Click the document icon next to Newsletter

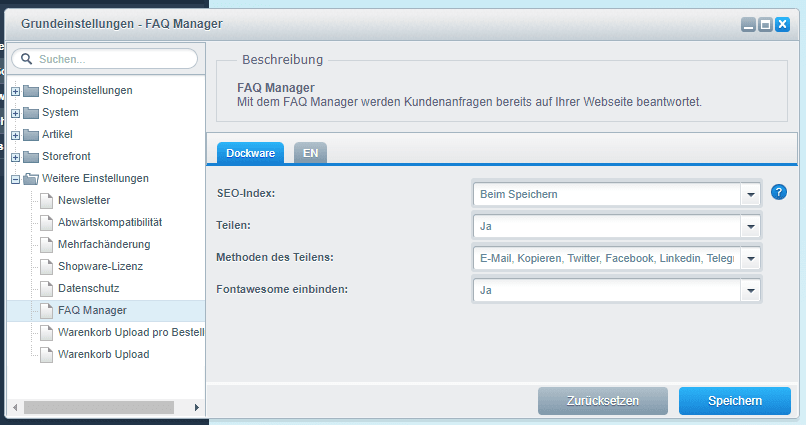point(46,200)
